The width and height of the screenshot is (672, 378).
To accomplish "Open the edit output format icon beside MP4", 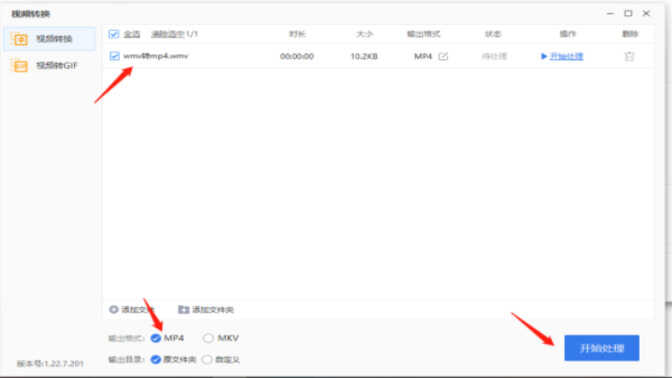I will [x=443, y=56].
